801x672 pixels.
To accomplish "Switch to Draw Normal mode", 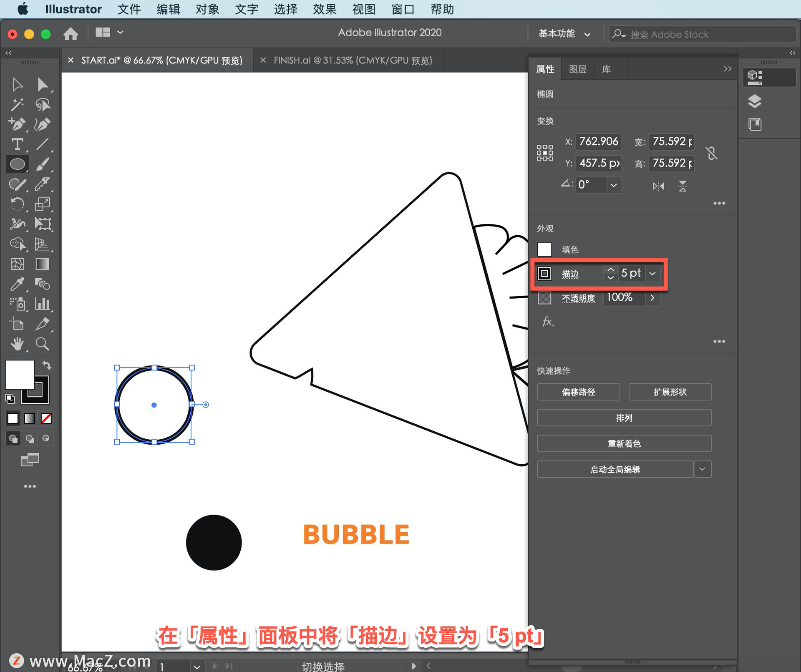I will click(13, 438).
